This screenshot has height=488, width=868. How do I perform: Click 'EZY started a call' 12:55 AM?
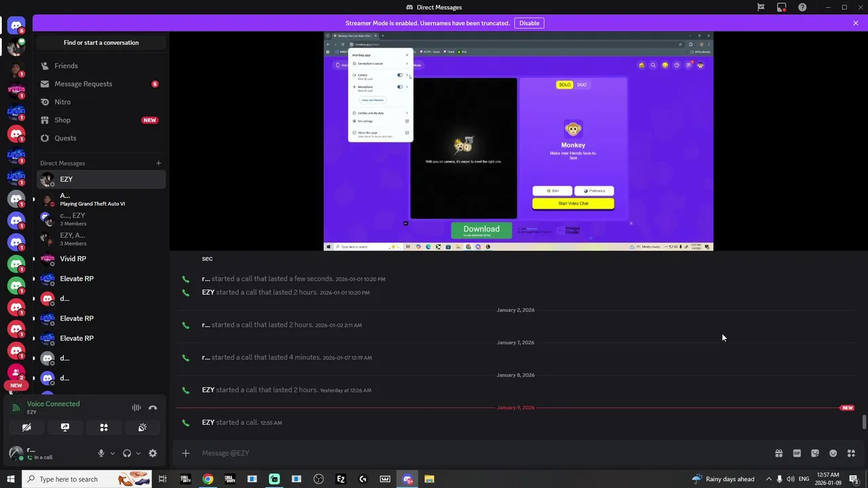pos(242,423)
